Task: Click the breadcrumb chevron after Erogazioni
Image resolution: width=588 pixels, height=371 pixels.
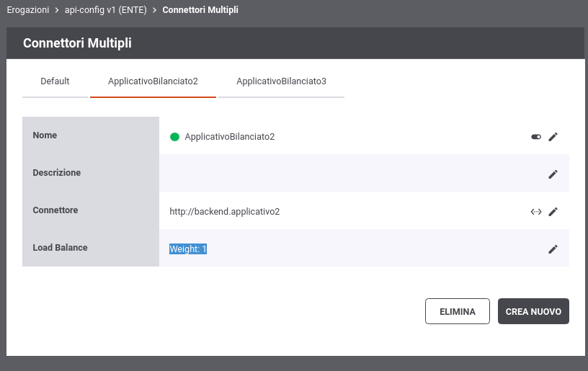Action: click(x=57, y=10)
